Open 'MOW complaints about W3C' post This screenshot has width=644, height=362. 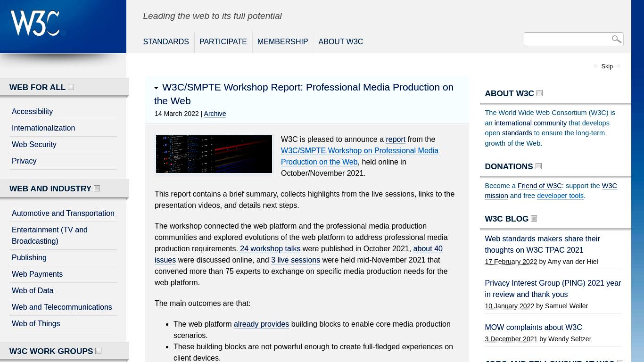tap(533, 327)
